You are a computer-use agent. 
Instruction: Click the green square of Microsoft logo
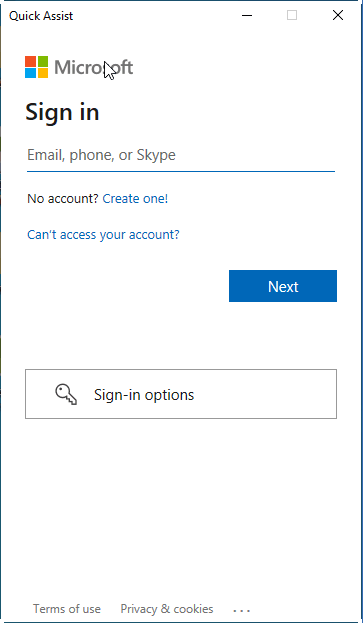click(x=43, y=61)
